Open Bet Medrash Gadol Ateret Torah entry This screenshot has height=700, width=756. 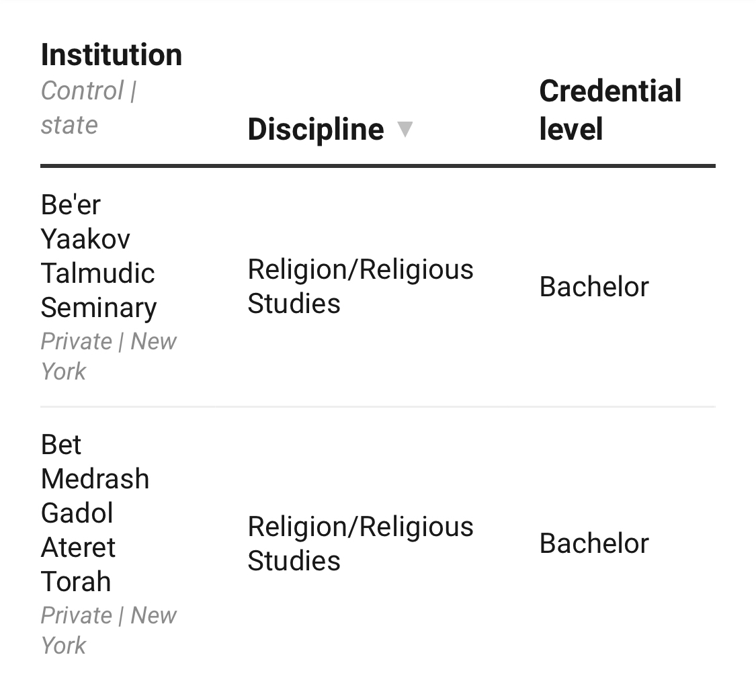tap(95, 513)
